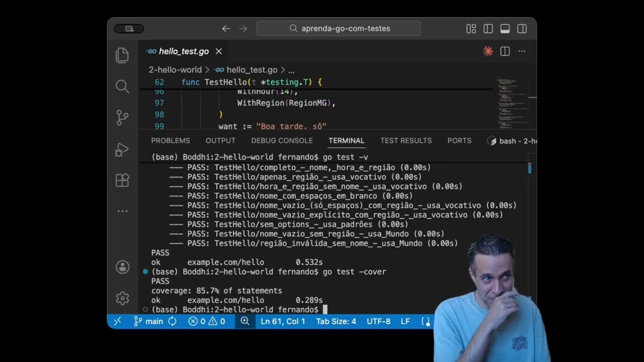The image size is (644, 362).
Task: Click 'ok example.com/hello 0.289s' output line
Action: [x=236, y=300]
